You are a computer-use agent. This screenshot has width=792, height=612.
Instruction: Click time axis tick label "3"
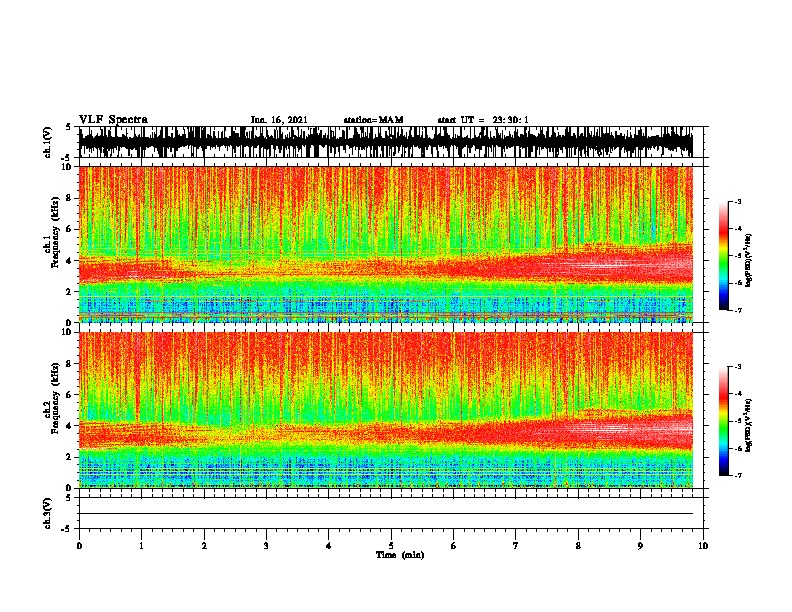(266, 546)
